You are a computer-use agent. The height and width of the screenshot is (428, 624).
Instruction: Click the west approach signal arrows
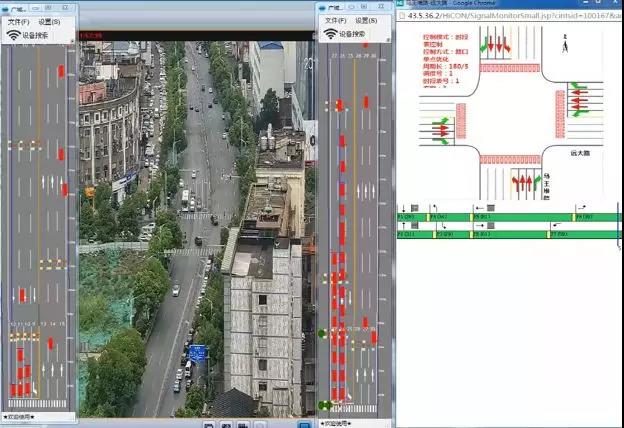coord(439,128)
